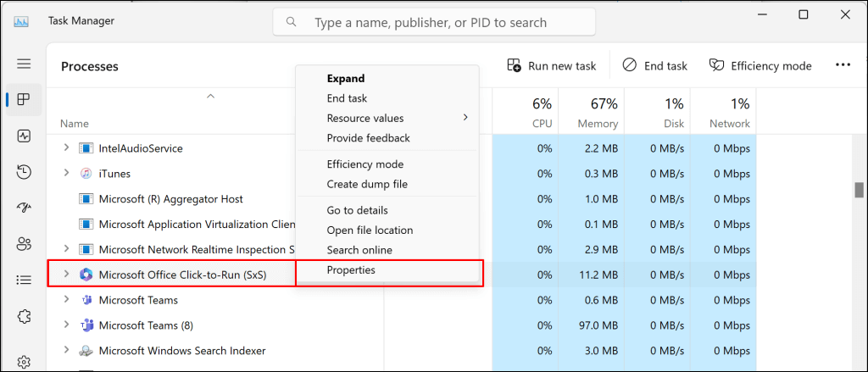This screenshot has height=372, width=868.
Task: Open the App history sidebar icon
Action: point(24,172)
